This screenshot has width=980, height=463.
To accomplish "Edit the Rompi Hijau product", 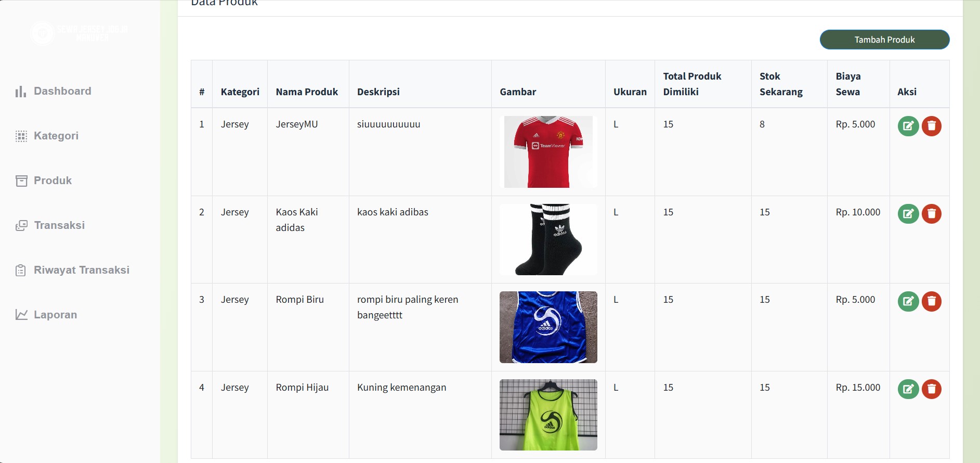I will click(908, 389).
